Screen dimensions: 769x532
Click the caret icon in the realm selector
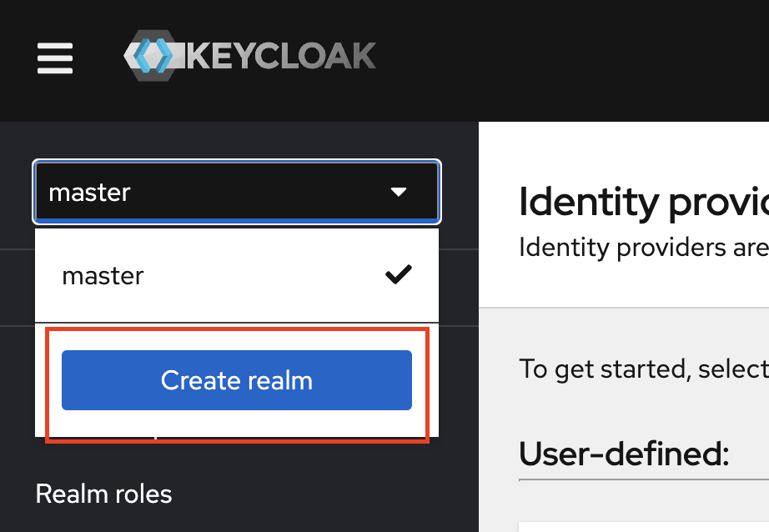point(400,192)
